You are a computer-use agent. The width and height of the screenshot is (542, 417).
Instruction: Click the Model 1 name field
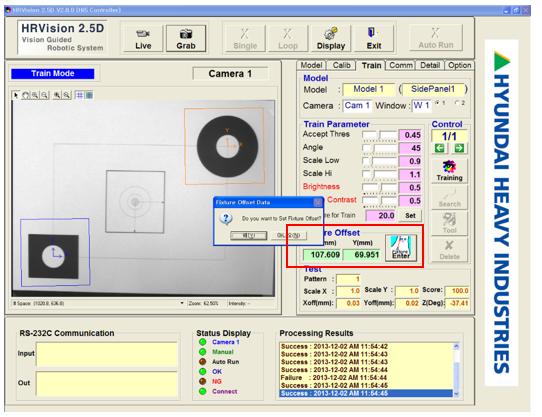pyautogui.click(x=368, y=89)
